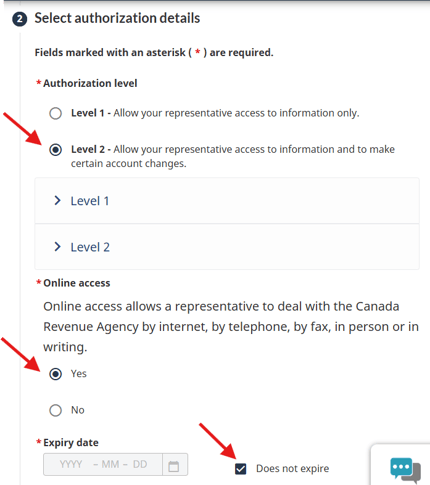Image resolution: width=430 pixels, height=485 pixels.
Task: Click the Level 2 account changes description text
Action: 233,156
